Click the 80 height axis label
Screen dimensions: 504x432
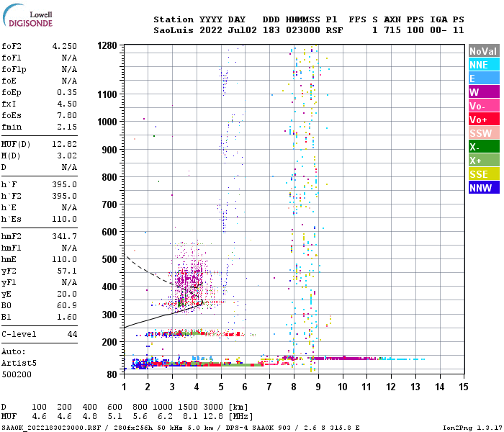click(112, 374)
